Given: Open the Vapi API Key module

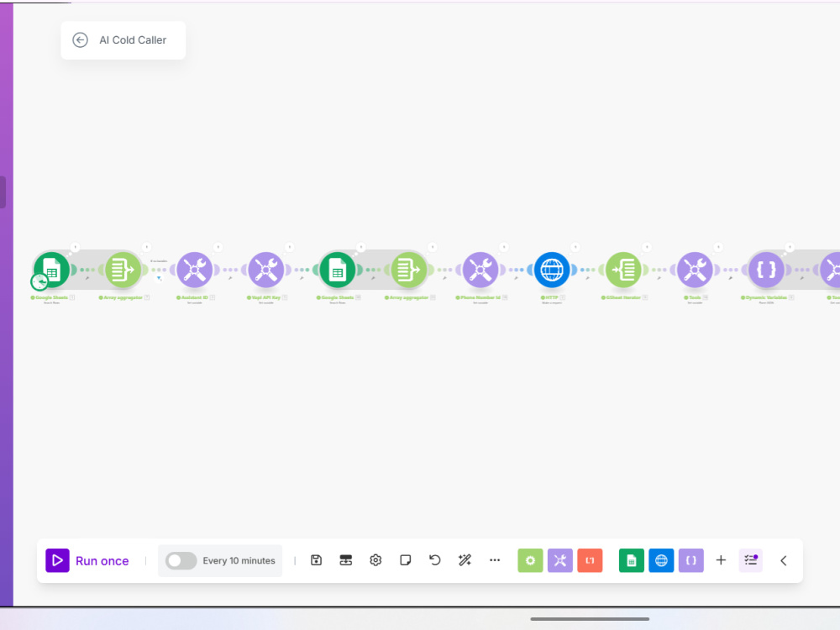Looking at the screenshot, I should 266,270.
